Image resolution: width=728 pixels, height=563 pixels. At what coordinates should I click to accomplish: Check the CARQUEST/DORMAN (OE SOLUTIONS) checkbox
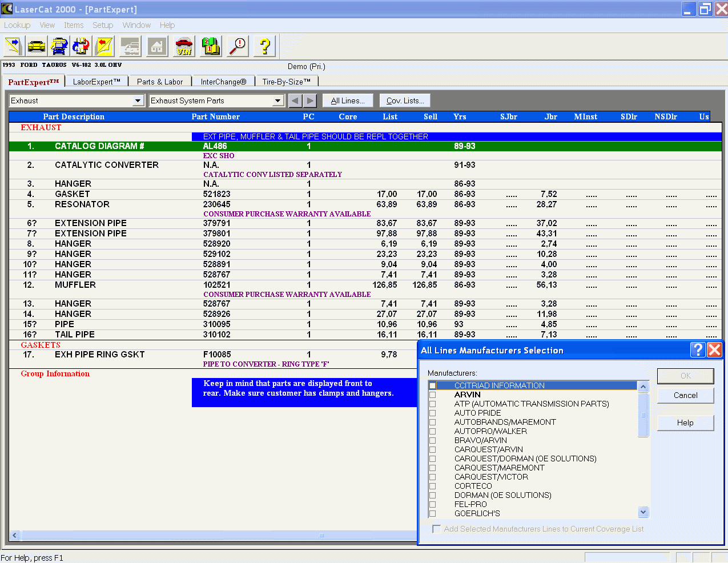click(433, 459)
